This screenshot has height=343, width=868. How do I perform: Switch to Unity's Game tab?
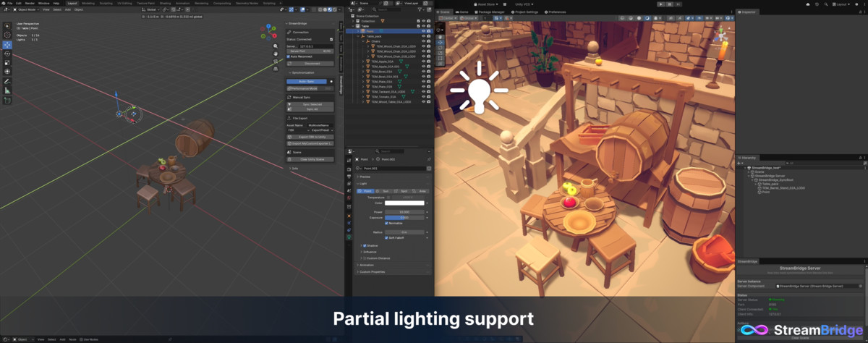pyautogui.click(x=463, y=12)
